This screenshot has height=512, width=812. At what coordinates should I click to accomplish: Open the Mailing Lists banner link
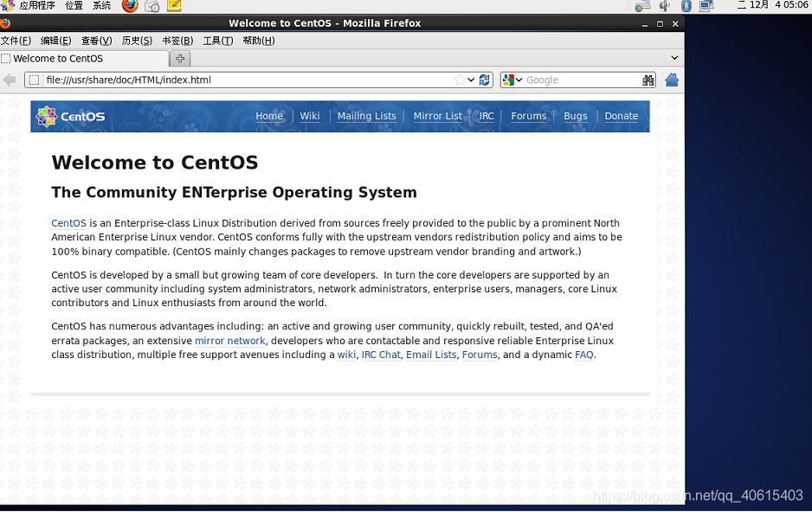(367, 117)
